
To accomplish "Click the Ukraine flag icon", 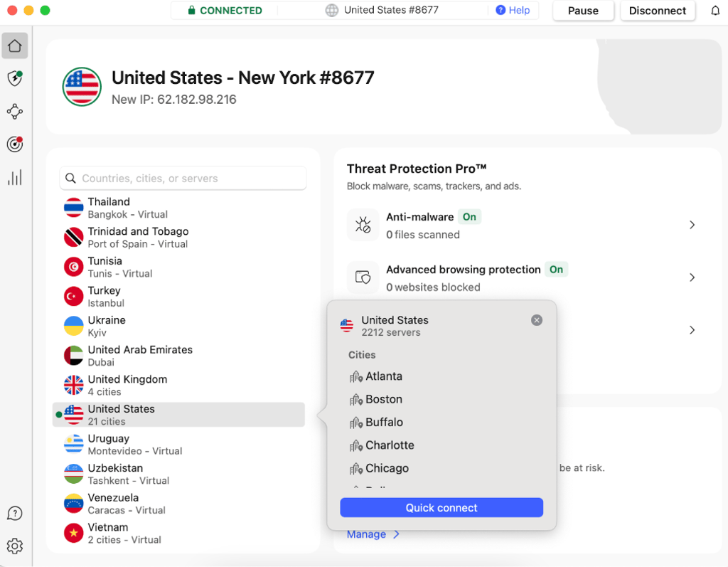I will click(x=73, y=327).
